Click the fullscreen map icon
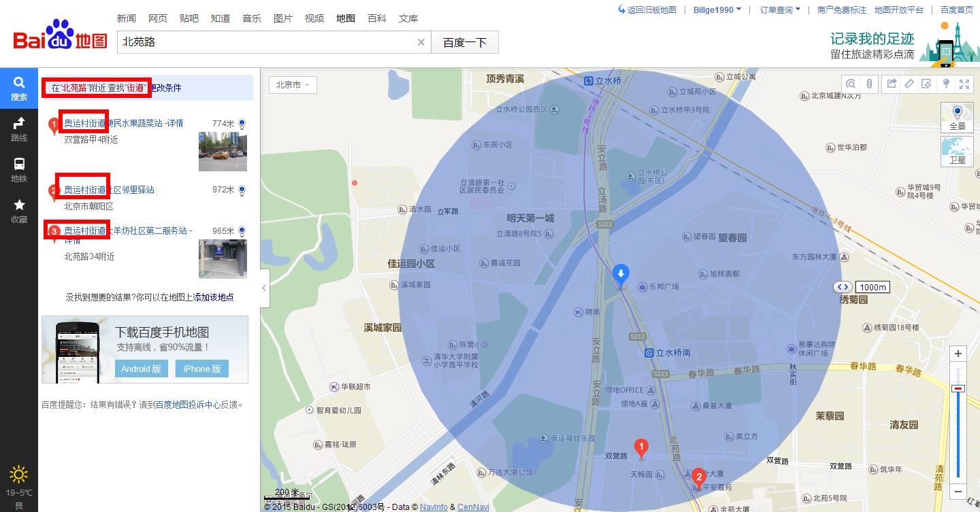Screen dimensions: 980x512 (x=964, y=84)
